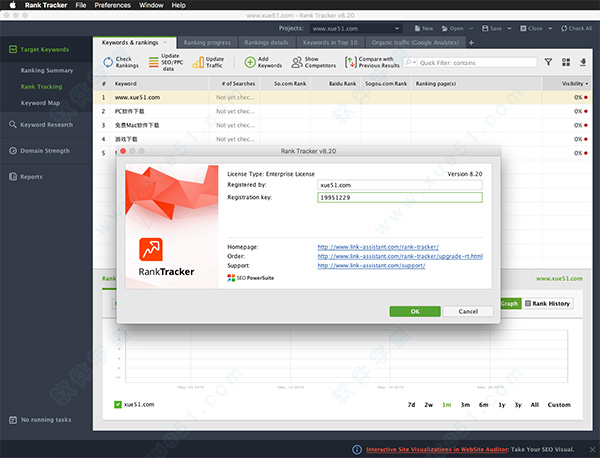Click the Check All icon
Screen dimensions: 600x458
click(x=564, y=28)
